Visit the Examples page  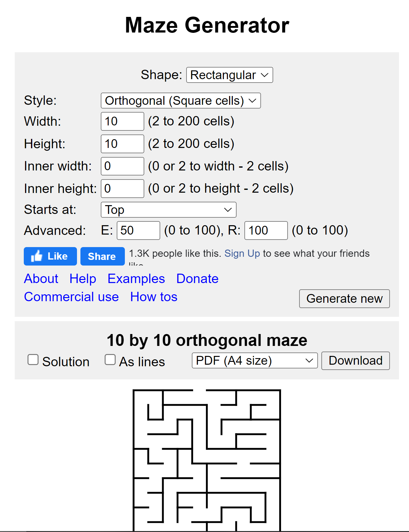click(136, 278)
